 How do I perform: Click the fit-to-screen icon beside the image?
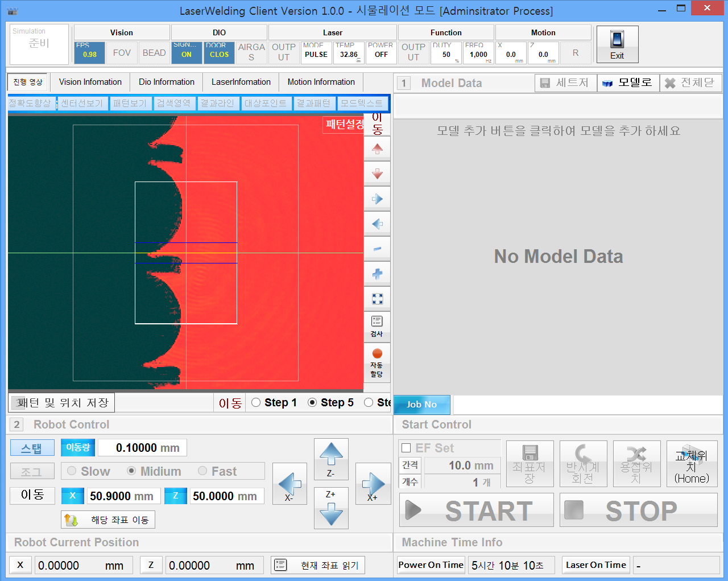(x=377, y=299)
